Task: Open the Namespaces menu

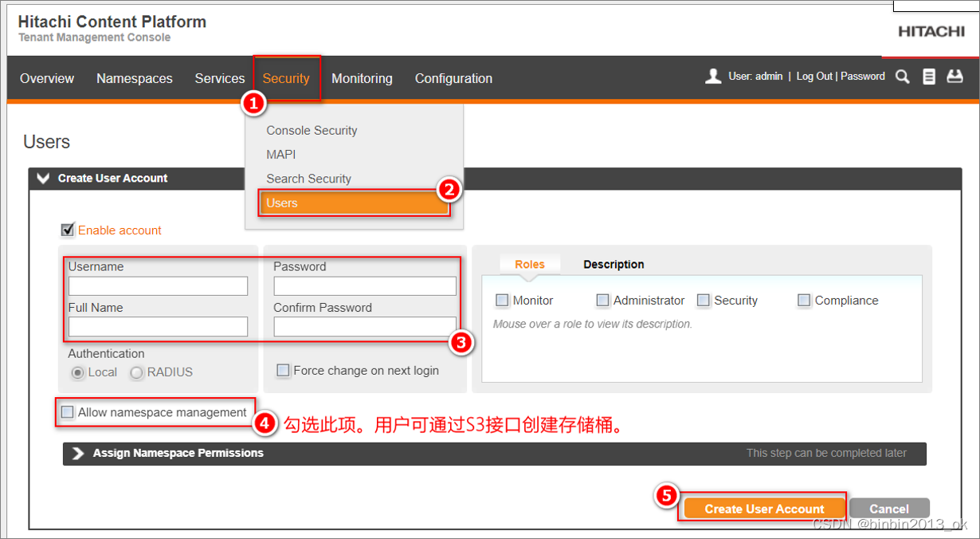Action: (134, 77)
